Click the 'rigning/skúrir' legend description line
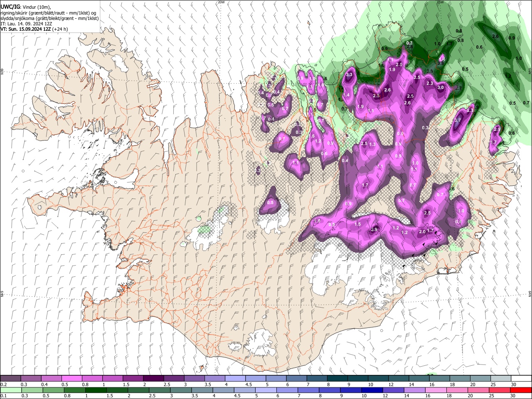The width and height of the screenshot is (532, 399). pos(48,13)
